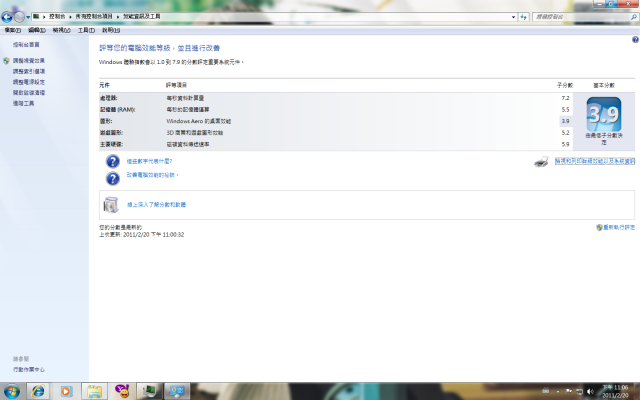The height and width of the screenshot is (400, 640).
Task: Launch Internet Explorer from the taskbar
Action: [38, 391]
